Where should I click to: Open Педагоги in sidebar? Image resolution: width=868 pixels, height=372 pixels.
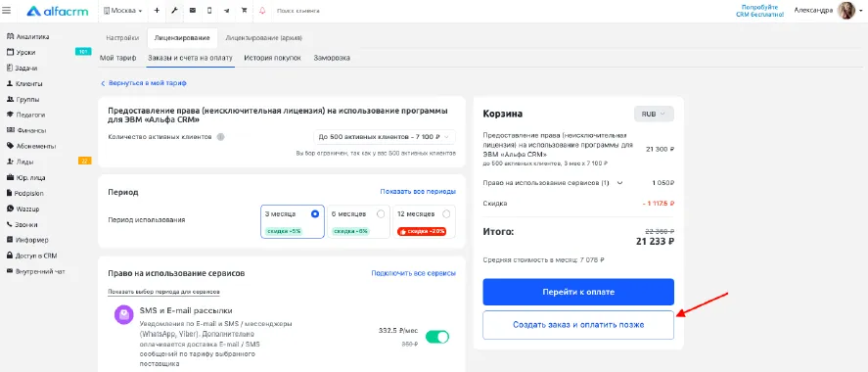pos(30,116)
